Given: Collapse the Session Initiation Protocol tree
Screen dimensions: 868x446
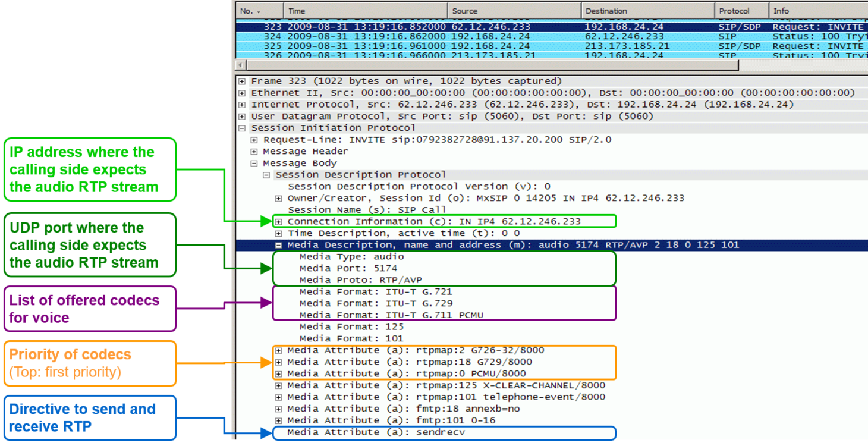Looking at the screenshot, I should tap(243, 127).
